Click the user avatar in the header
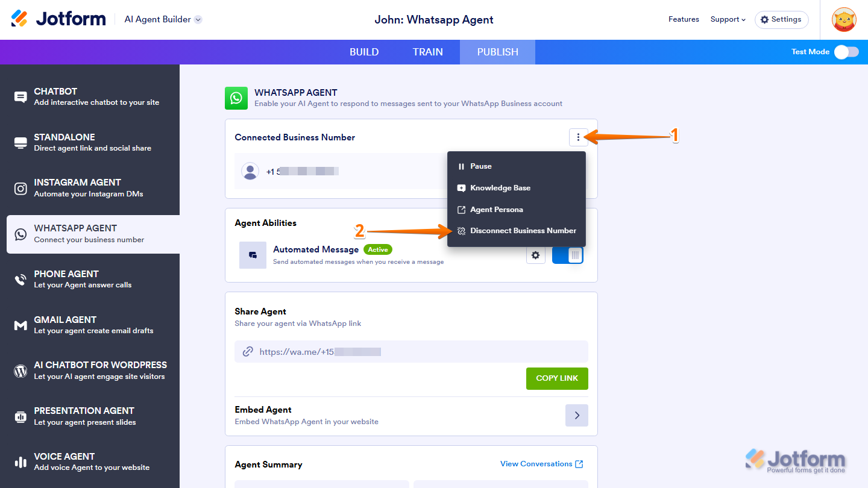The height and width of the screenshot is (488, 868). coord(844,19)
